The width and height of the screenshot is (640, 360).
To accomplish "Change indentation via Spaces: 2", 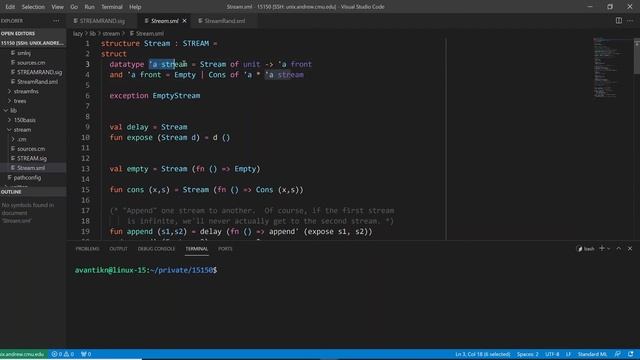I will pyautogui.click(x=528, y=354).
